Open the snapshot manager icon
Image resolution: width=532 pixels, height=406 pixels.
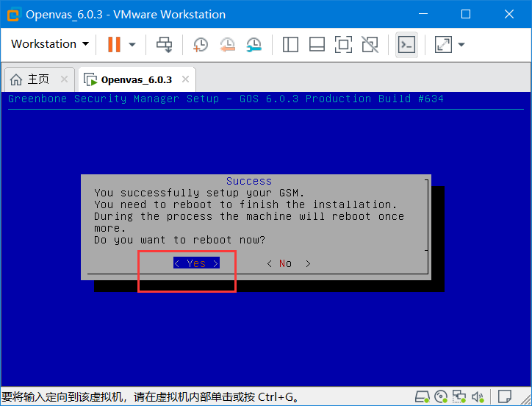click(x=254, y=45)
